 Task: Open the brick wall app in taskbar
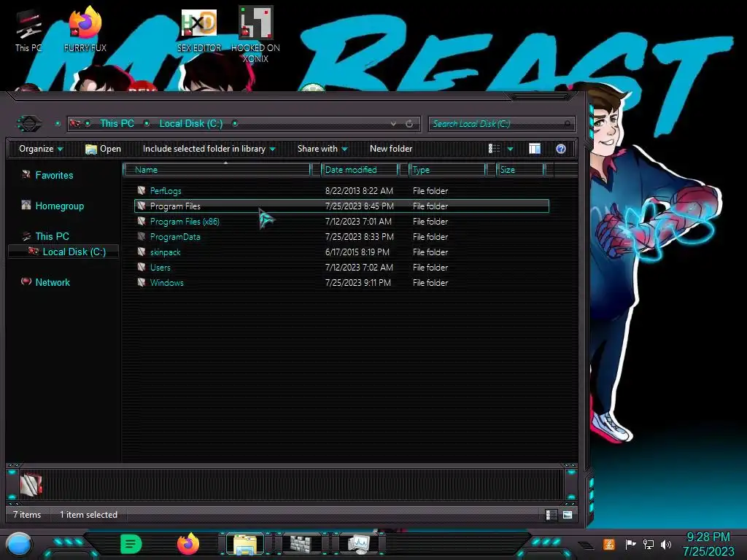click(301, 544)
